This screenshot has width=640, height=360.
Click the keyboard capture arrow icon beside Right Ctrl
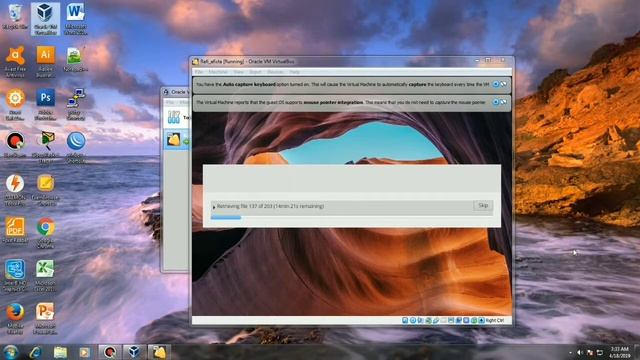click(482, 320)
